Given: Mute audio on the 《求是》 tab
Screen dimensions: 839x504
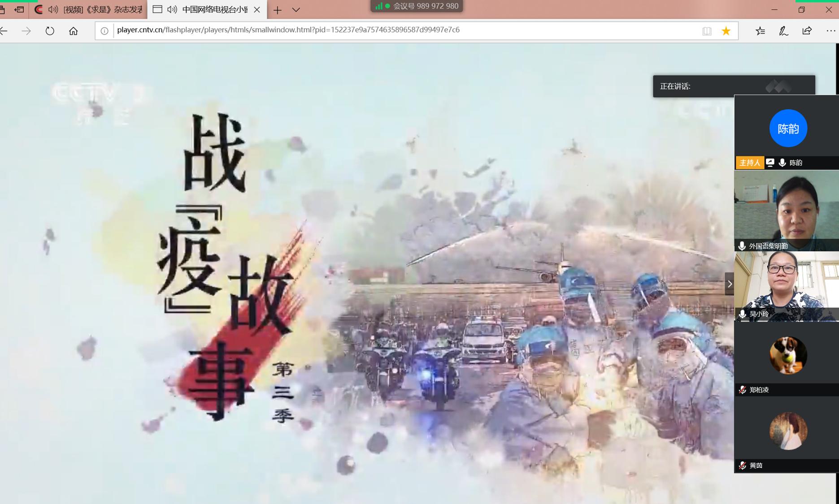Looking at the screenshot, I should pos(53,9).
